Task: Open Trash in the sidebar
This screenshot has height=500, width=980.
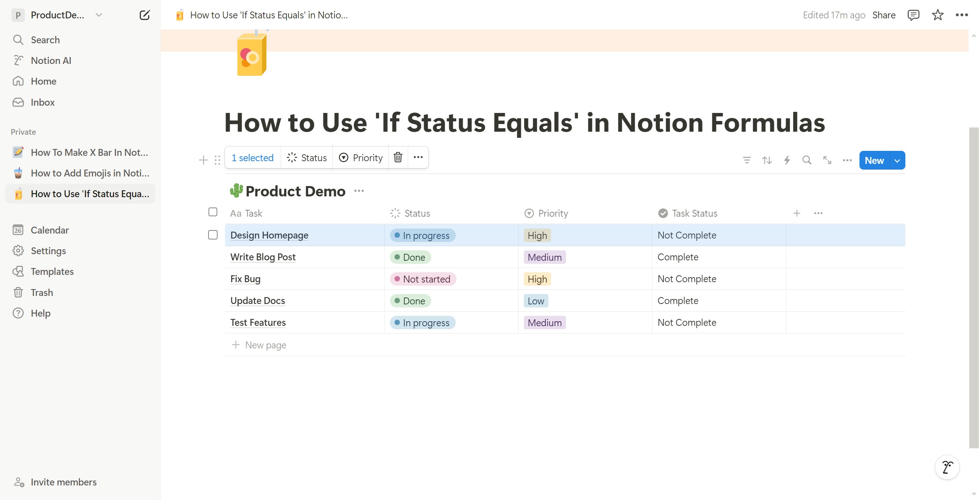Action: tap(42, 292)
